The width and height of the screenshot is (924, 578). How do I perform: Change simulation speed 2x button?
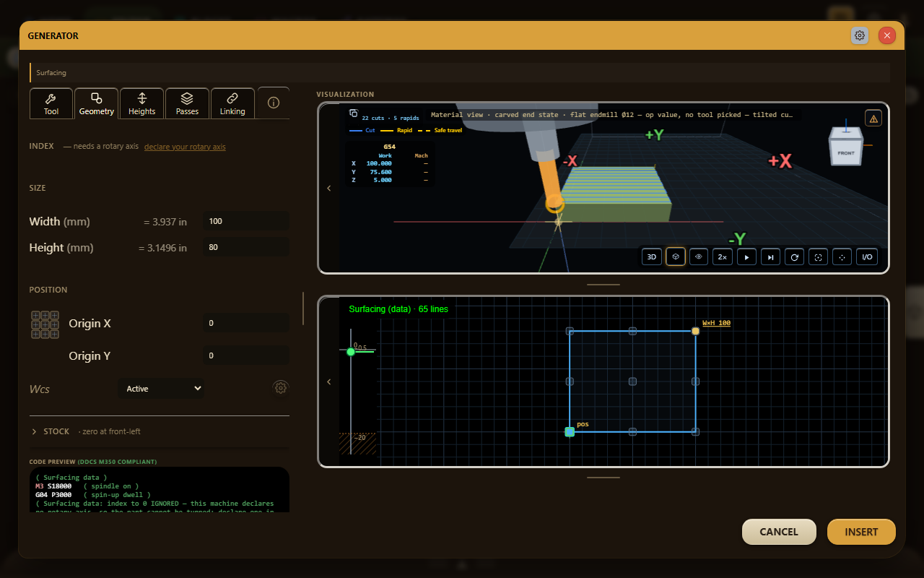pyautogui.click(x=722, y=256)
